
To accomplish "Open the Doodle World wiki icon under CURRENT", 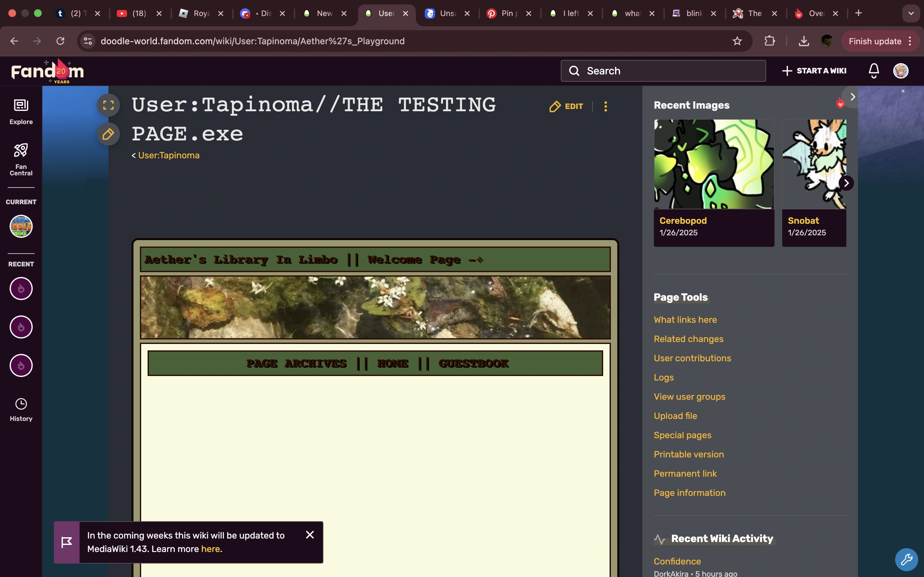I will [21, 226].
